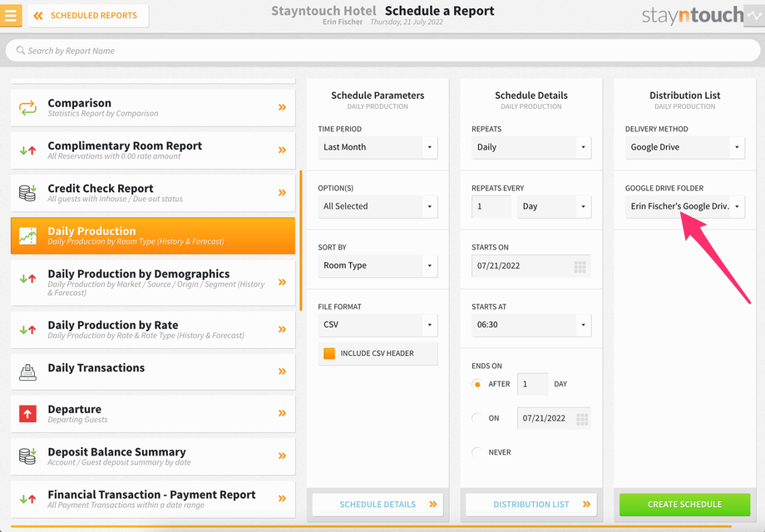Click the search magnifier icon
Image resolution: width=765 pixels, height=532 pixels.
(21, 50)
